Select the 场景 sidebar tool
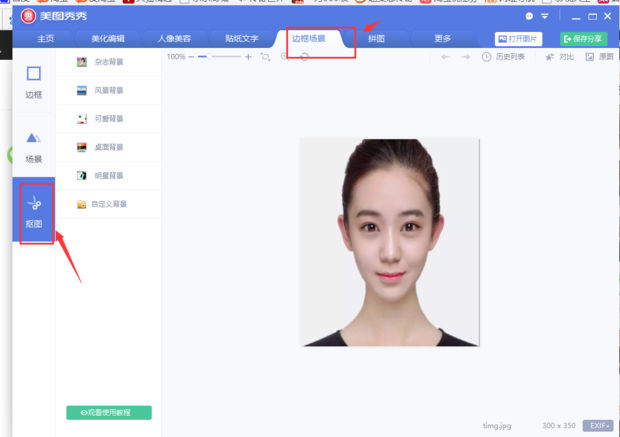Image resolution: width=620 pixels, height=437 pixels. coord(34,148)
